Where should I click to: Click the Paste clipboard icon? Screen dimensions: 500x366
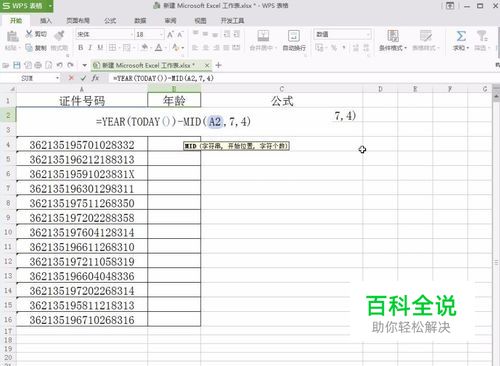click(12, 36)
